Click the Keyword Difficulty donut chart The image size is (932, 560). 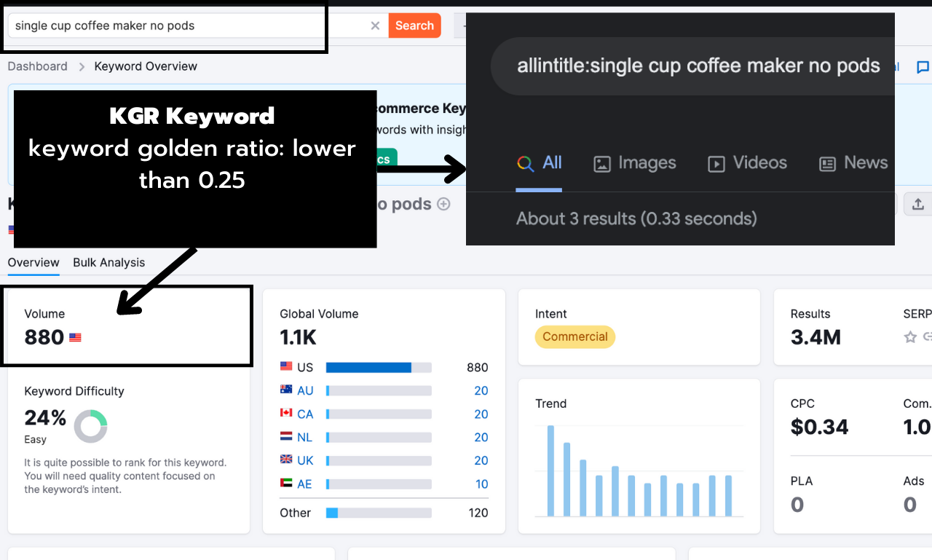click(91, 426)
